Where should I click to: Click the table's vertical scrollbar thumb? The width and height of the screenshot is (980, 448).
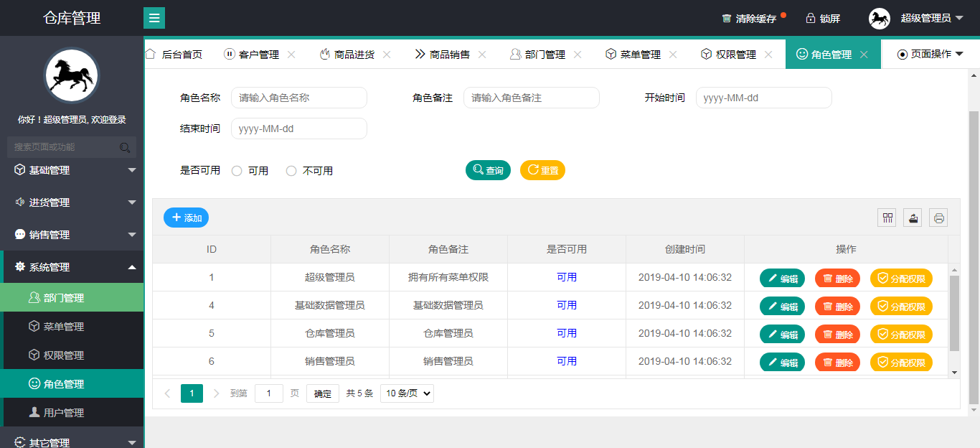pos(954,312)
